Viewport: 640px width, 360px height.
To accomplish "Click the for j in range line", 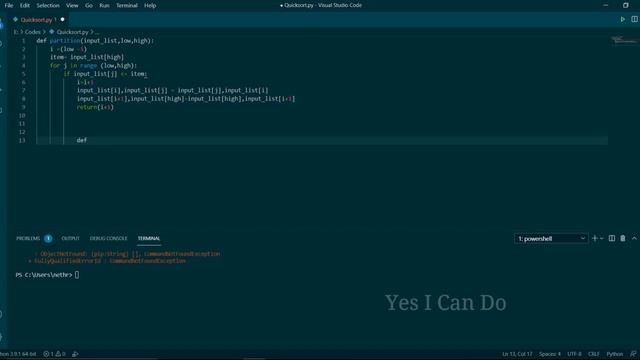I will coord(93,65).
